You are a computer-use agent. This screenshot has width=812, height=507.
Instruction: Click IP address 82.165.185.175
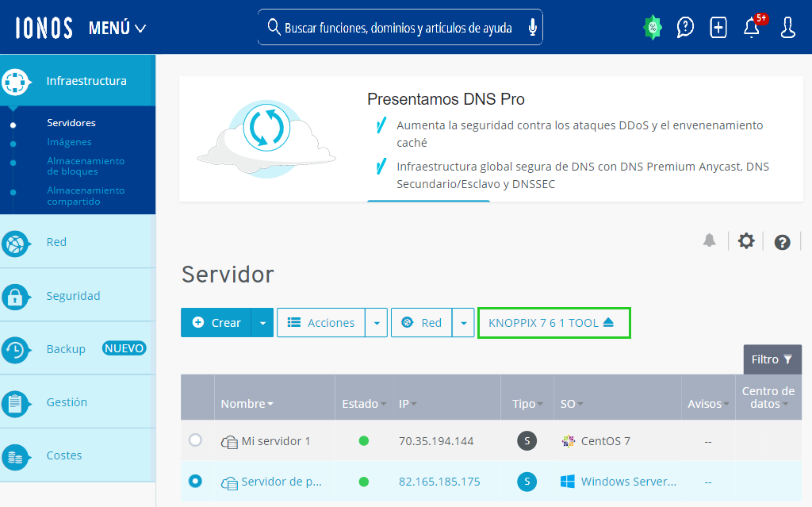(x=439, y=482)
